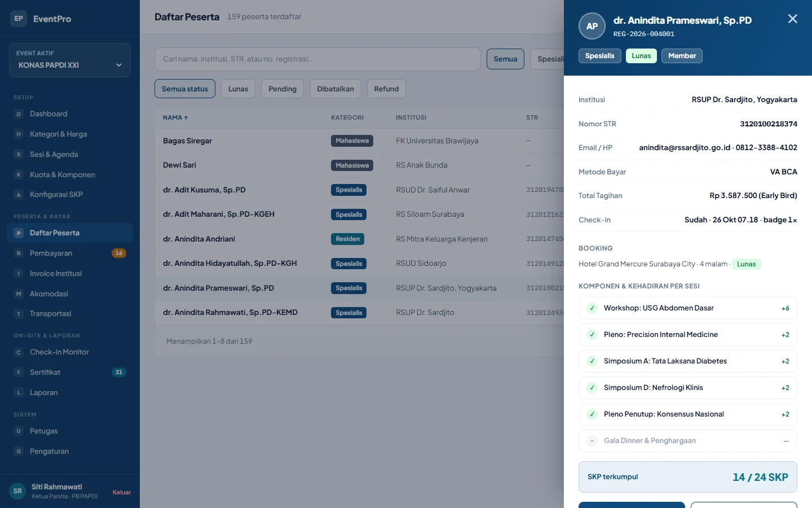The image size is (812, 508).
Task: Go to Akomodasi section
Action: [x=70, y=294]
